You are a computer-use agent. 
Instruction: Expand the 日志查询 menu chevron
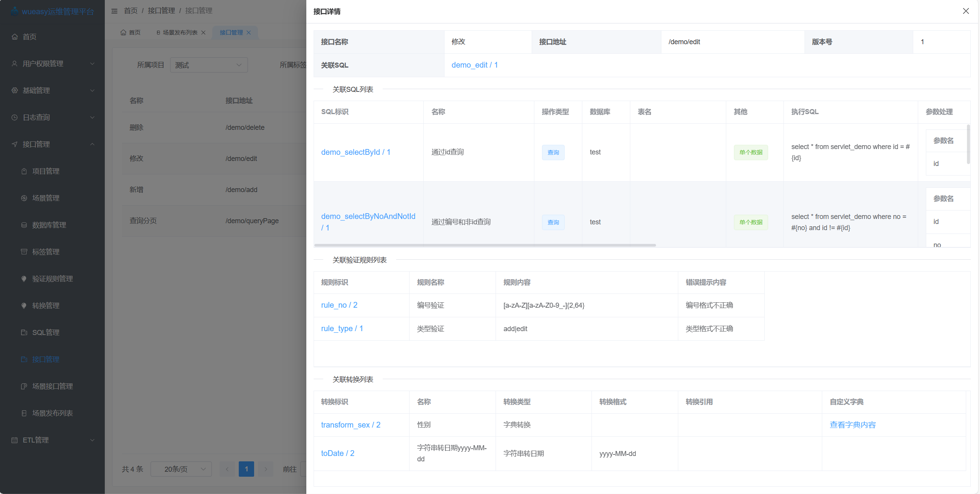coord(92,118)
